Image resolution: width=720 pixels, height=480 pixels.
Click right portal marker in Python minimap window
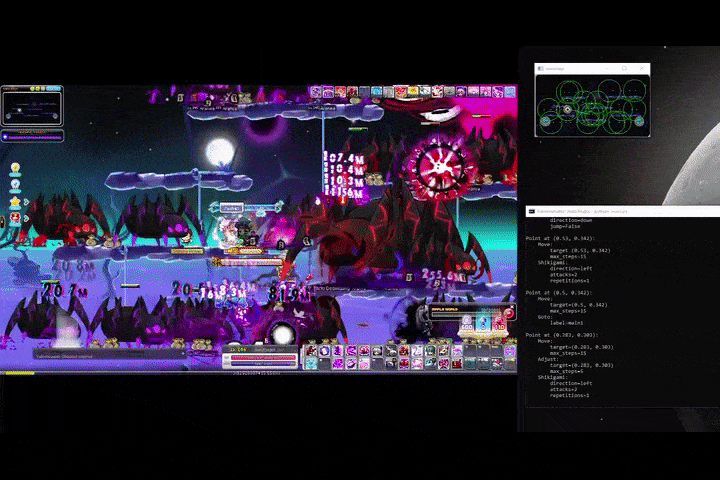pos(639,121)
